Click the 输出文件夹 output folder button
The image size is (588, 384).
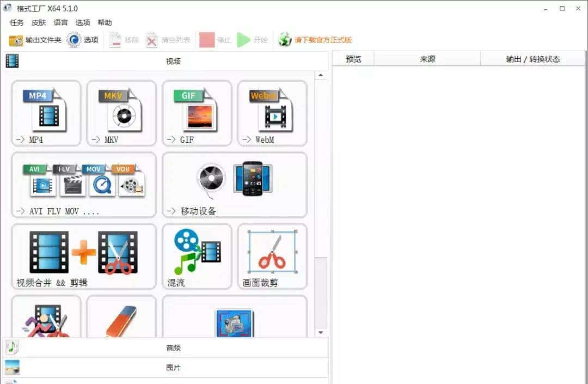(x=35, y=40)
